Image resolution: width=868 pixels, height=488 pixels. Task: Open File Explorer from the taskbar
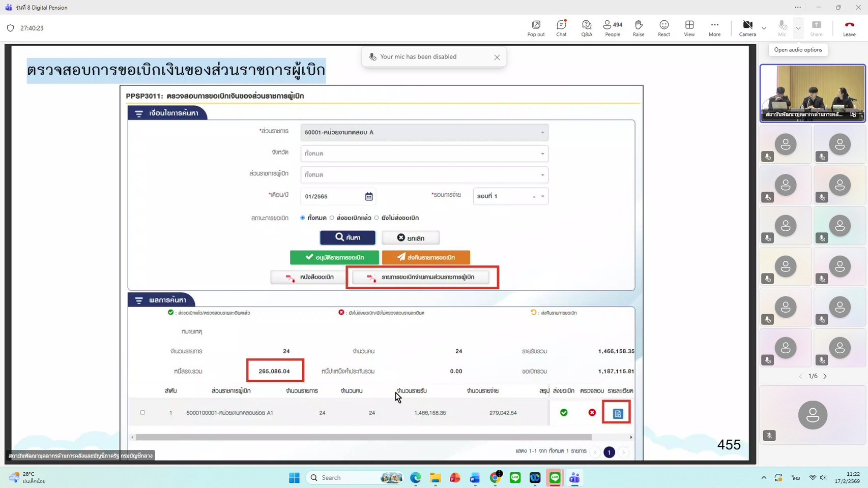click(x=436, y=478)
